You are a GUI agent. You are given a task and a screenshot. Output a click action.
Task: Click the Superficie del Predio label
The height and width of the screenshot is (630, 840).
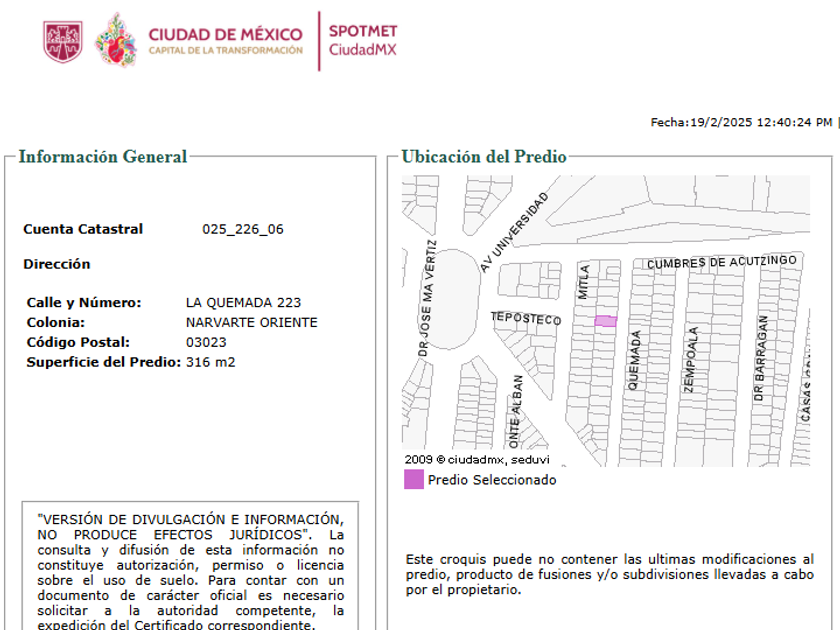103,362
